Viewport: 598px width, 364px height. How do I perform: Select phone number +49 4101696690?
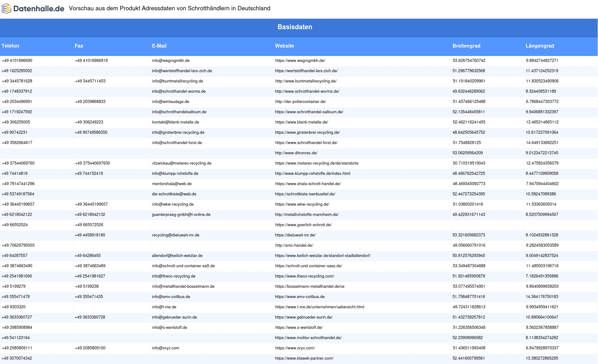[17, 61]
